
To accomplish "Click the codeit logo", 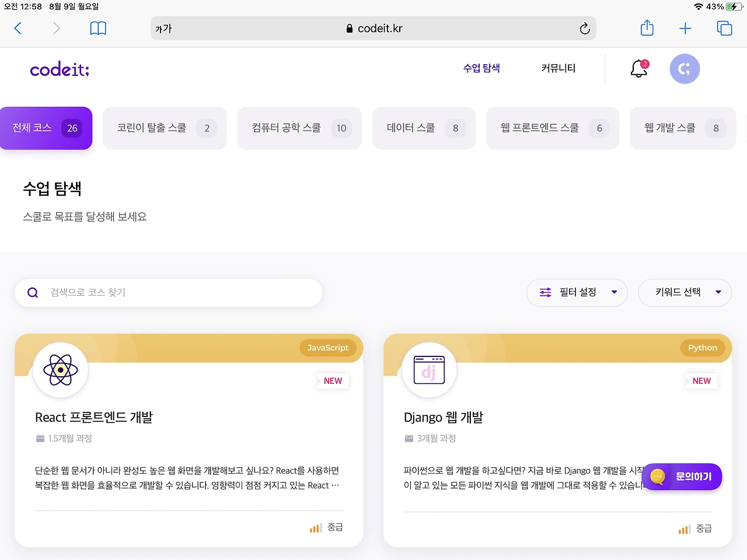I will point(60,69).
